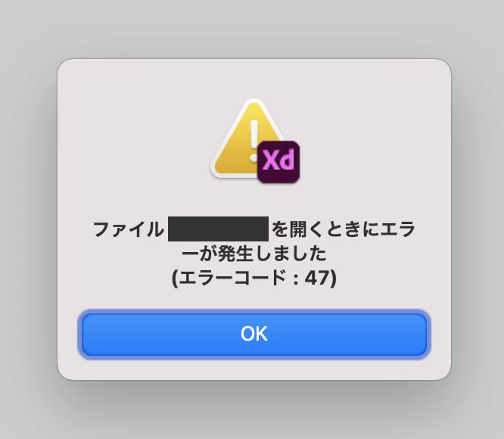
Task: Click the を開くときにエラ message text
Action: 344,229
